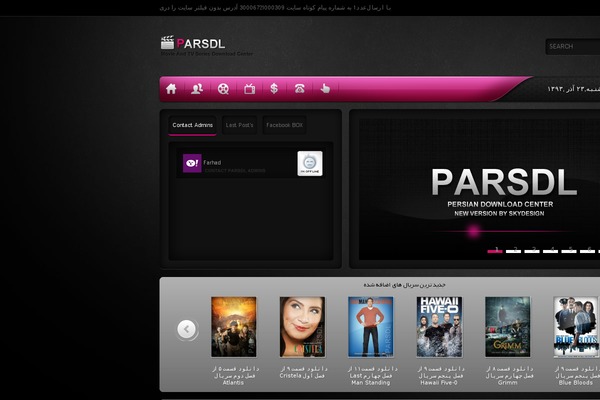
Task: Click the Atlantis download caption link
Action: [x=234, y=376]
